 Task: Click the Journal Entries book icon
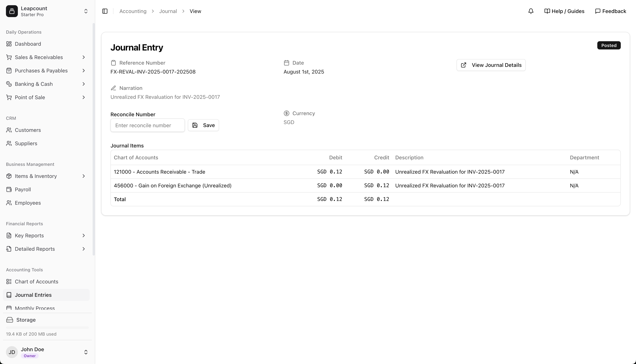[x=9, y=295]
